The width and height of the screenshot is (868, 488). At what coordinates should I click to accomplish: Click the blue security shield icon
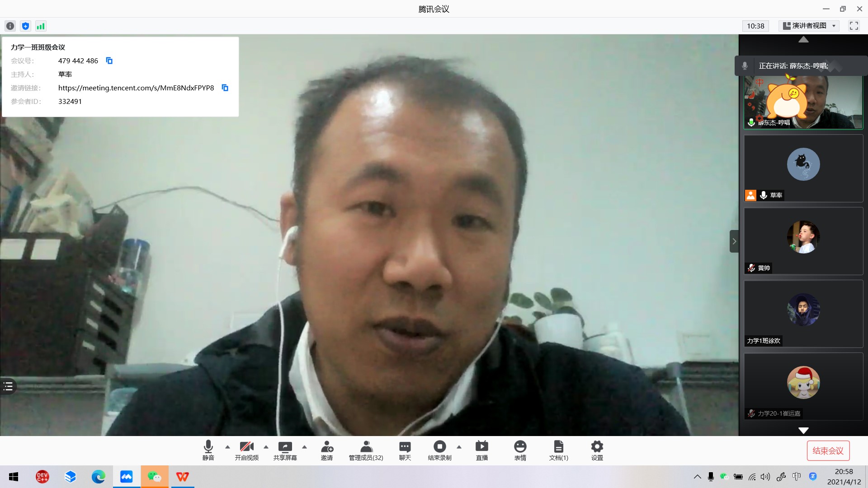tap(26, 26)
